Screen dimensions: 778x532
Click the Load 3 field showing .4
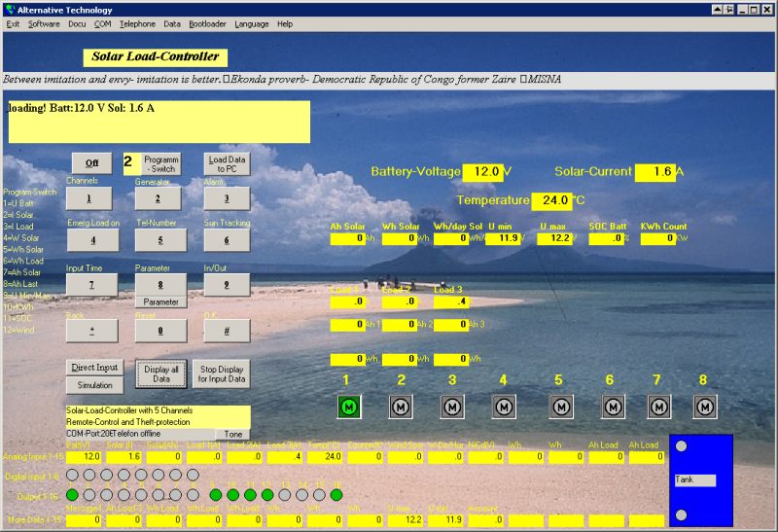pos(451,301)
